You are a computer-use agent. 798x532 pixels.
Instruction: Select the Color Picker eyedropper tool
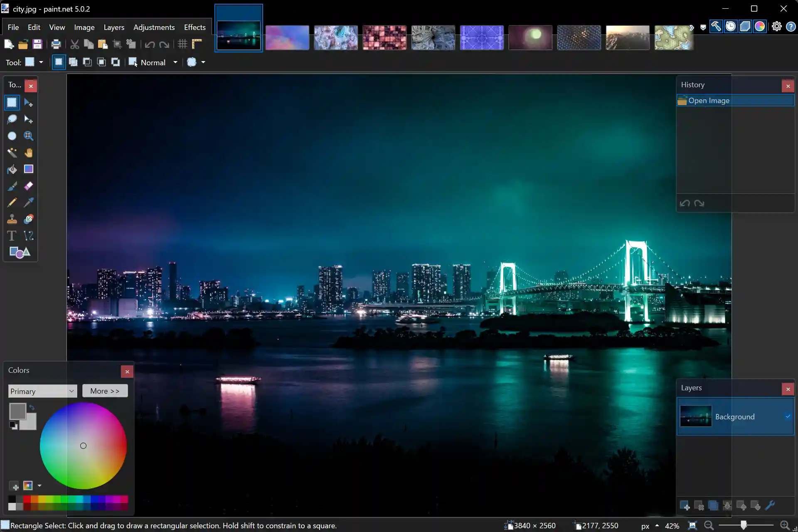click(28, 202)
